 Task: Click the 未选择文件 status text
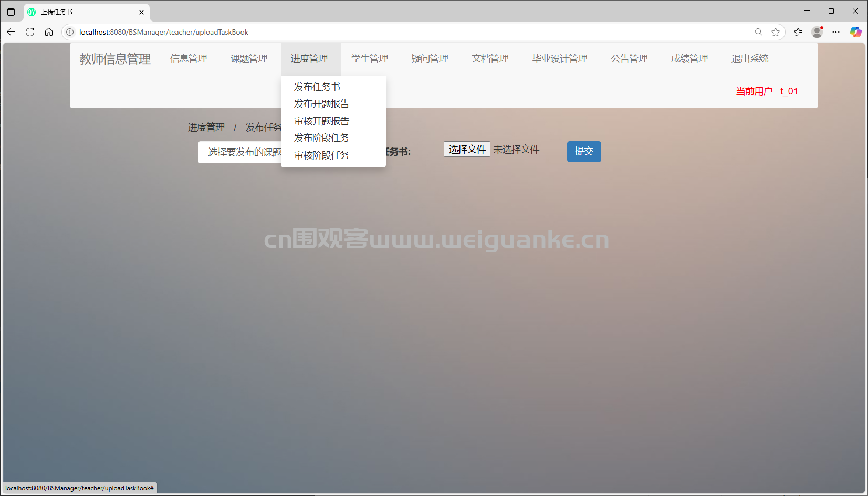[516, 150]
